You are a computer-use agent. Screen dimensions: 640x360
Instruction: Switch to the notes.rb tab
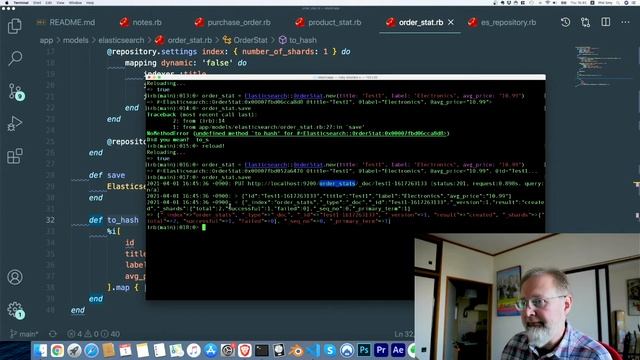pyautogui.click(x=141, y=22)
